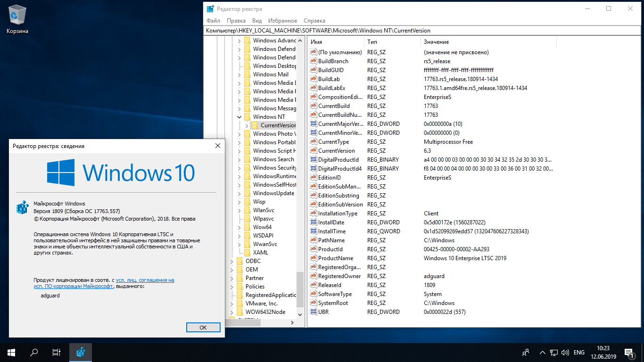Screen dimensions: 644x362
Task: Select the DigitalProductId binary value icon
Action: tap(314, 160)
